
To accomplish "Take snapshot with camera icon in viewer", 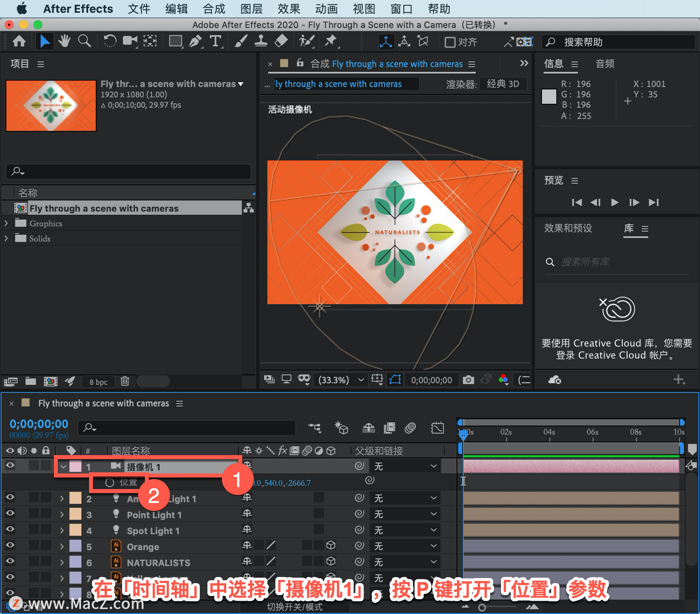I will click(x=468, y=380).
